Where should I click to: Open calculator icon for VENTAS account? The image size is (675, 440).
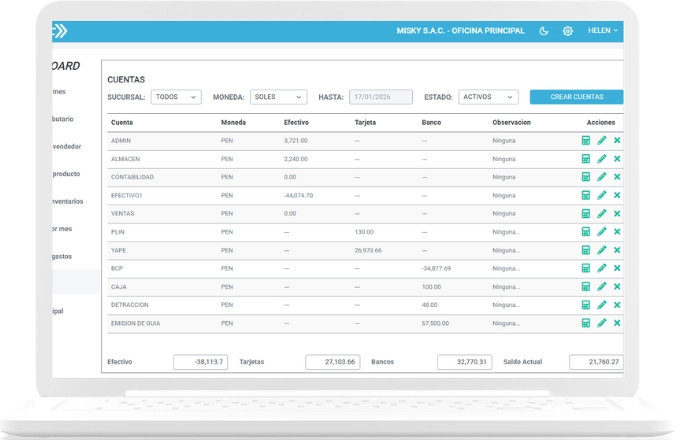click(x=585, y=214)
